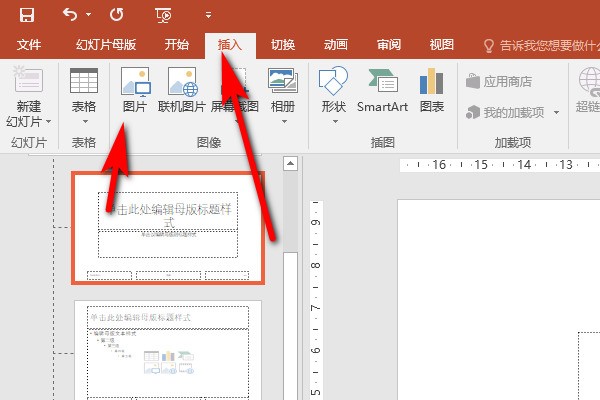The height and width of the screenshot is (400, 600).
Task: Select the first slide master thumbnail
Action: click(x=168, y=227)
